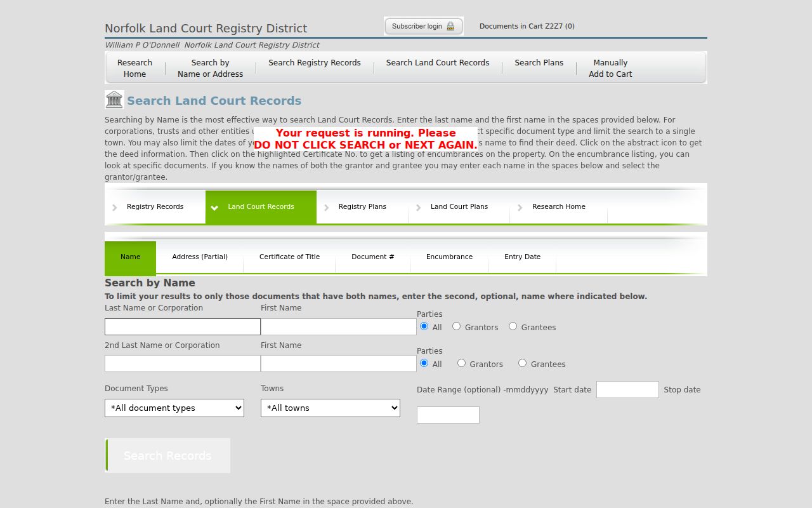Click the Search Records button
This screenshot has width=812, height=508.
pos(167,455)
